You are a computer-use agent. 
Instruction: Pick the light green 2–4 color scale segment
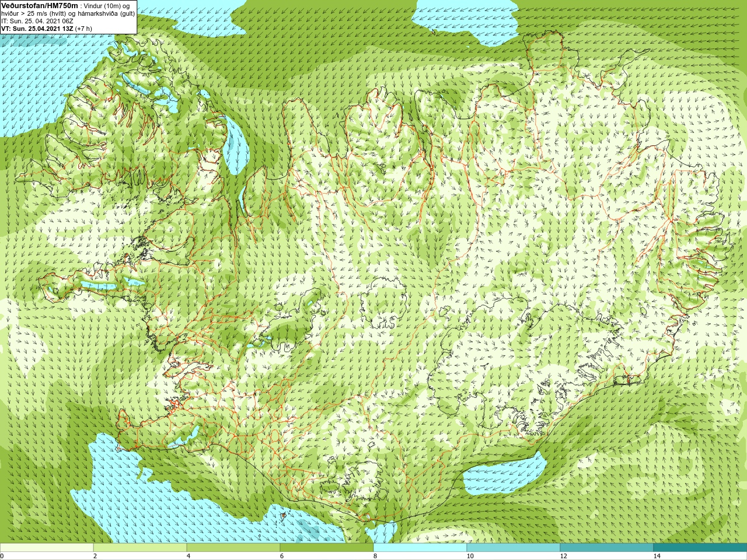click(140, 548)
